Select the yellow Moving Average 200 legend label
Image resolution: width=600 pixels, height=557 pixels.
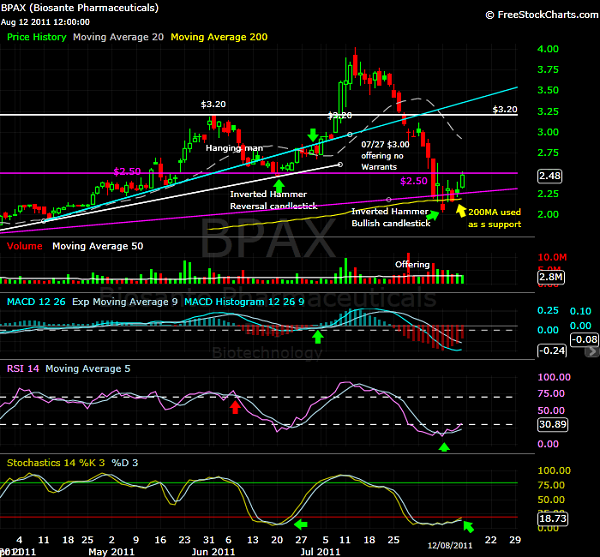219,37
